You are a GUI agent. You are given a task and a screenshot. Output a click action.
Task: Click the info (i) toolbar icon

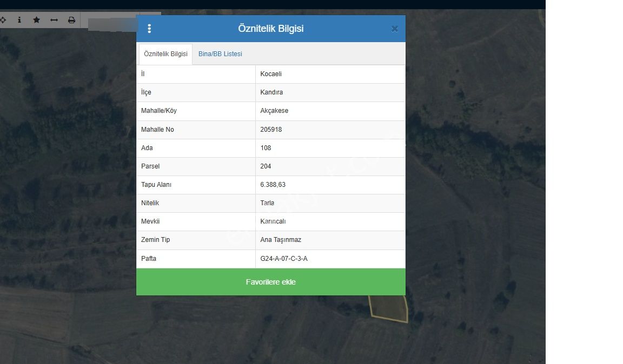[x=19, y=20]
